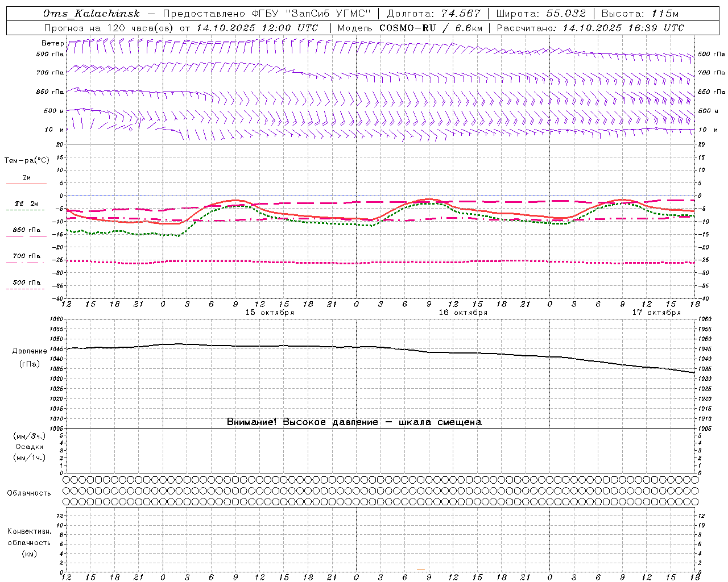
Task: Click the (км) convective cloud unit label
Action: click(29, 554)
